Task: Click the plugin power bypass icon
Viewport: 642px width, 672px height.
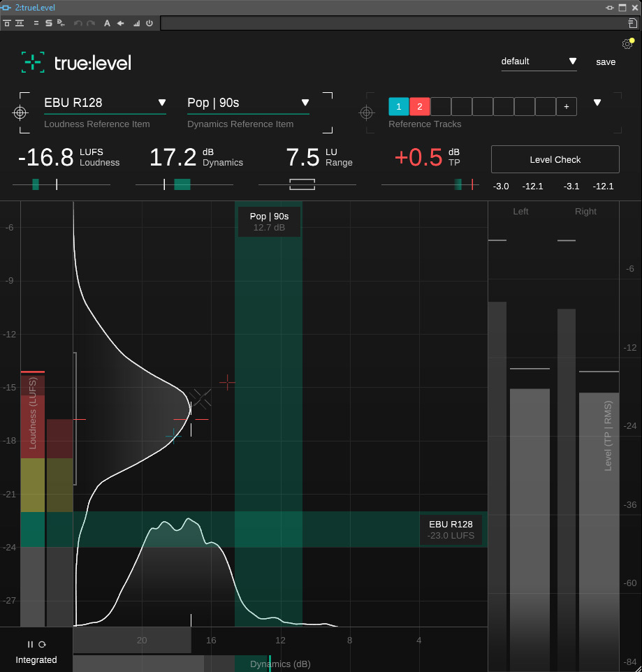Action: tap(149, 23)
